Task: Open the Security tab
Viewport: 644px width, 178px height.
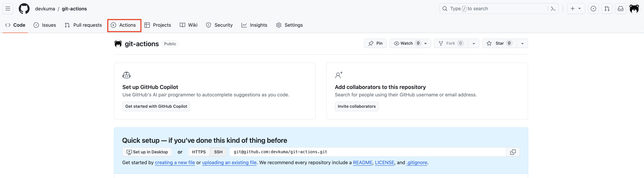Action: point(219,25)
